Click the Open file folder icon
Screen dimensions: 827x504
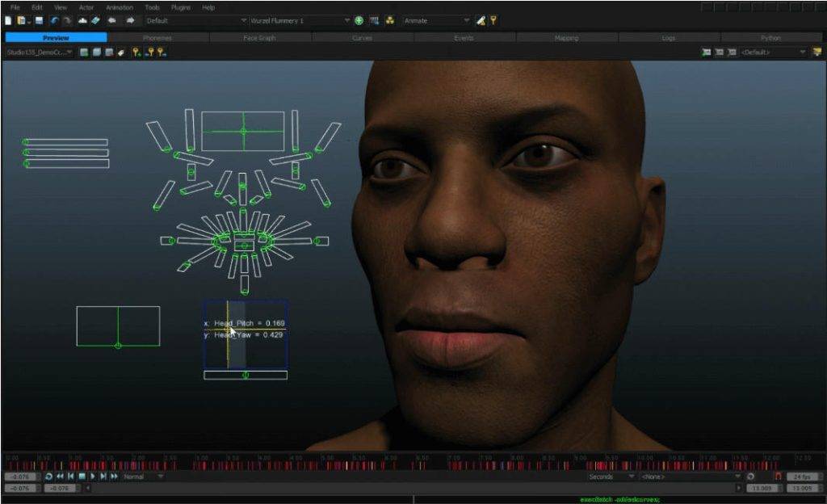tap(21, 20)
